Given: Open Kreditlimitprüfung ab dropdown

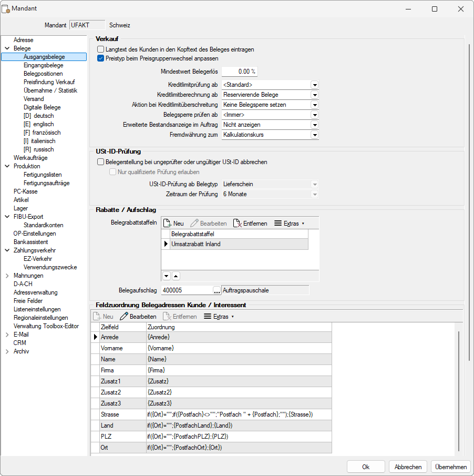Looking at the screenshot, I should [x=314, y=85].
